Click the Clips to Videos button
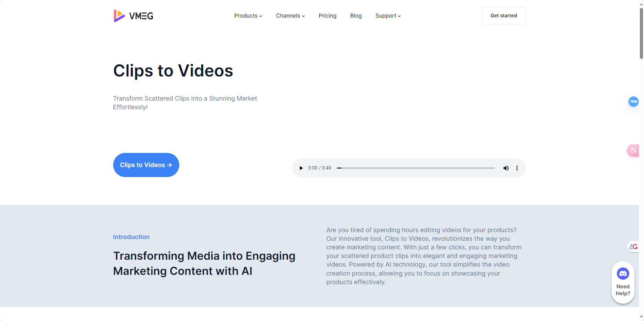 pyautogui.click(x=146, y=165)
